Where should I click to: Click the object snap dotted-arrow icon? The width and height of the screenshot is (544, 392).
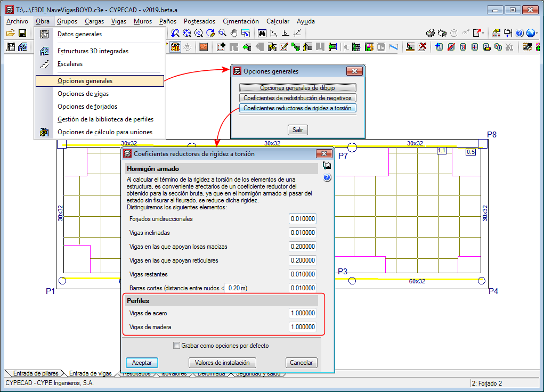point(297,34)
